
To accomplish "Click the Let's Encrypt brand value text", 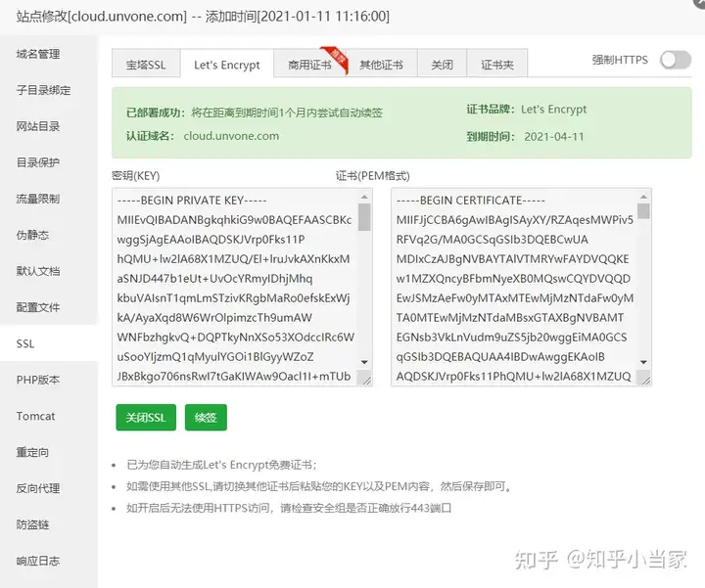I will (554, 110).
